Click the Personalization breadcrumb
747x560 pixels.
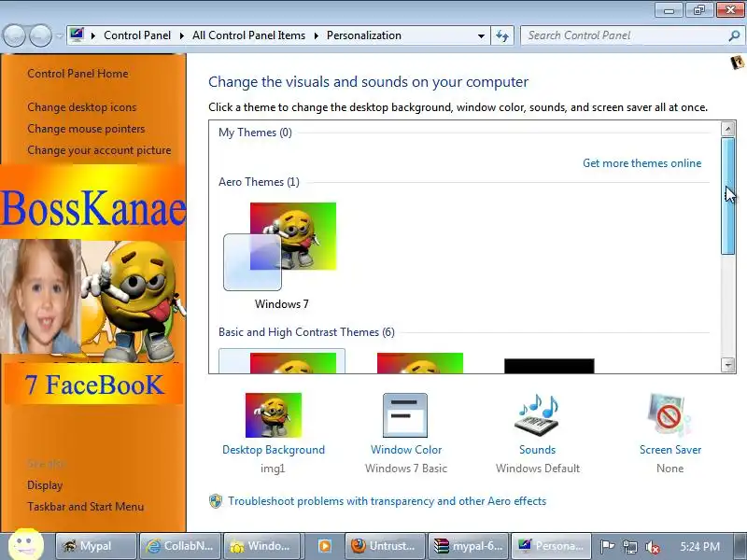pos(364,35)
